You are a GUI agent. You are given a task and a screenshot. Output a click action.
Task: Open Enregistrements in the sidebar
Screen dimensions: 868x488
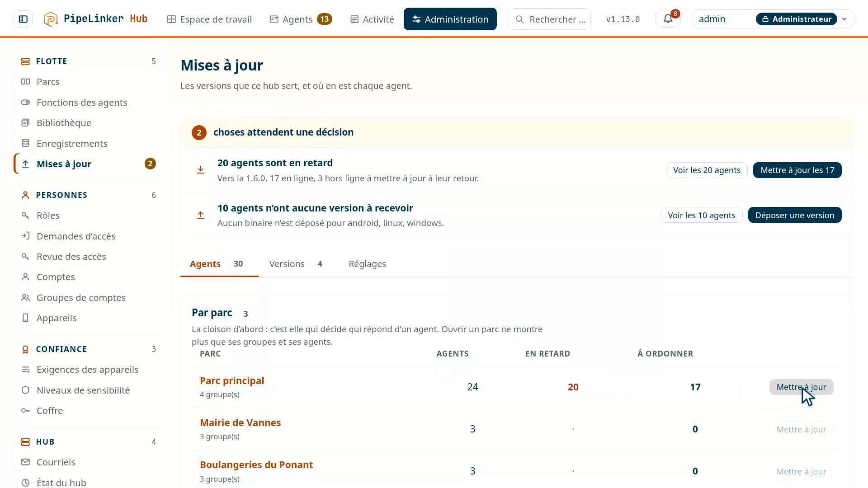pyautogui.click(x=89, y=143)
